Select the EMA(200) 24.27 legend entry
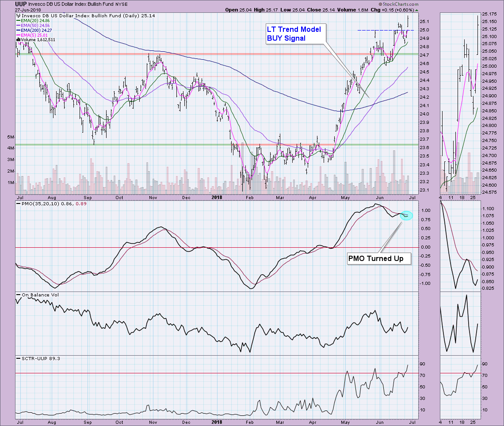This screenshot has width=504, height=426. [x=36, y=30]
